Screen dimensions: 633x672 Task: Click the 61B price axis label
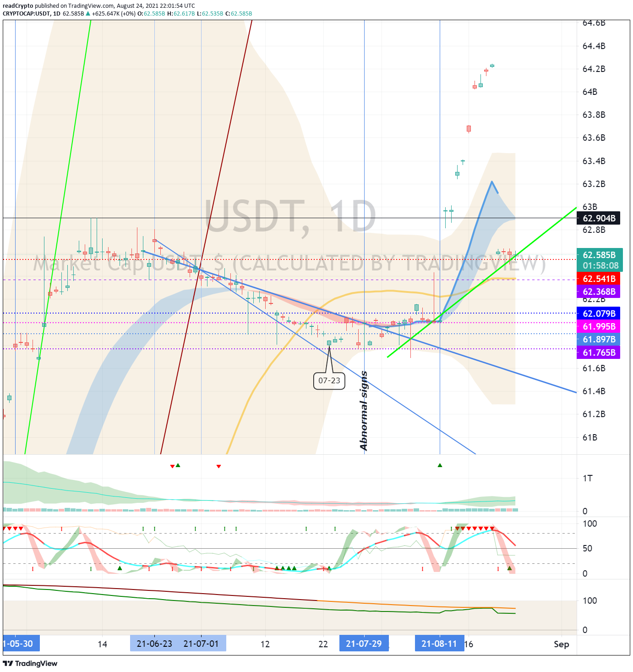(x=590, y=437)
